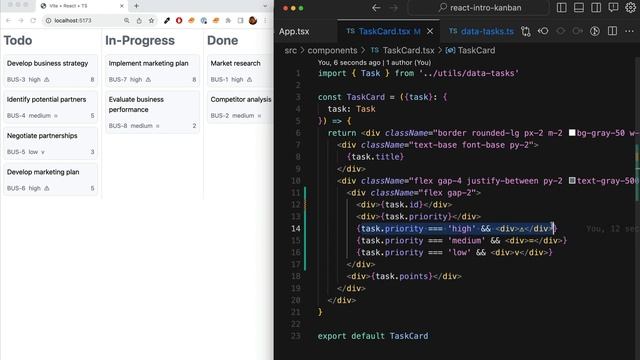This screenshot has height=360, width=640.
Task: Click the BUS-5 task id label
Action: [16, 152]
